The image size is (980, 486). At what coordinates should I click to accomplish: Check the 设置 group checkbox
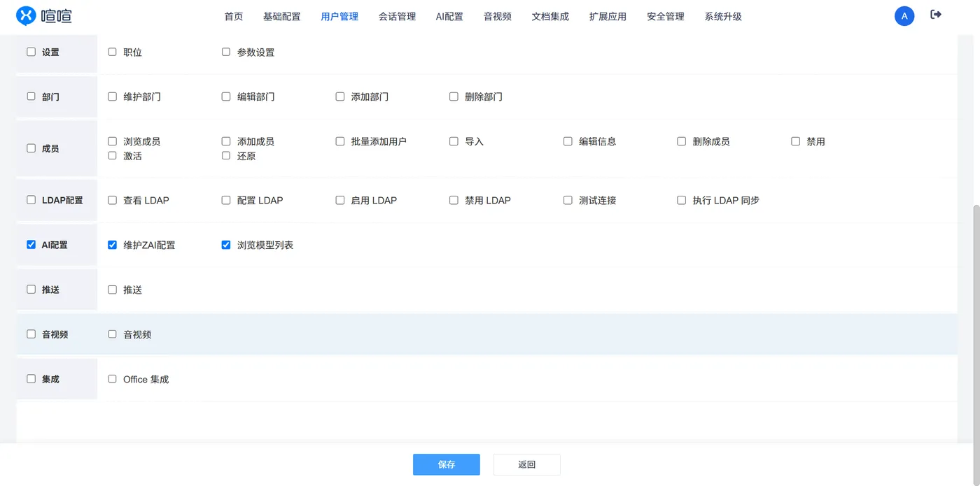point(31,52)
